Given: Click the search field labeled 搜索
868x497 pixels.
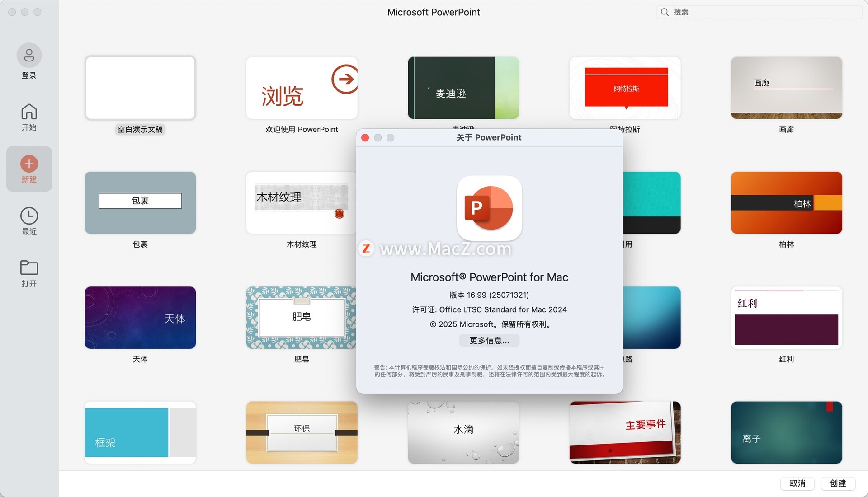Looking at the screenshot, I should tap(759, 12).
